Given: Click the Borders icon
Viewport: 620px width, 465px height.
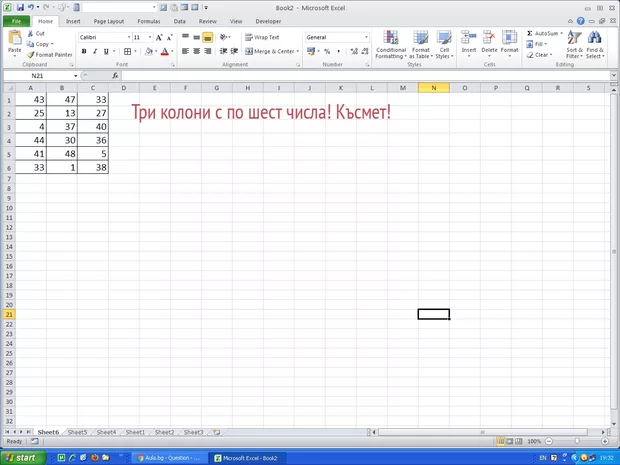Looking at the screenshot, I should [x=127, y=51].
